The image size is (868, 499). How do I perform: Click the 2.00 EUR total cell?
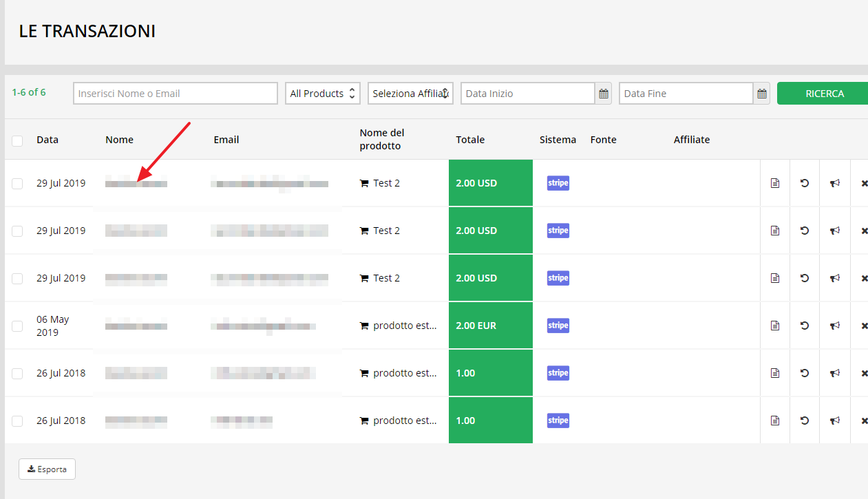click(x=491, y=326)
